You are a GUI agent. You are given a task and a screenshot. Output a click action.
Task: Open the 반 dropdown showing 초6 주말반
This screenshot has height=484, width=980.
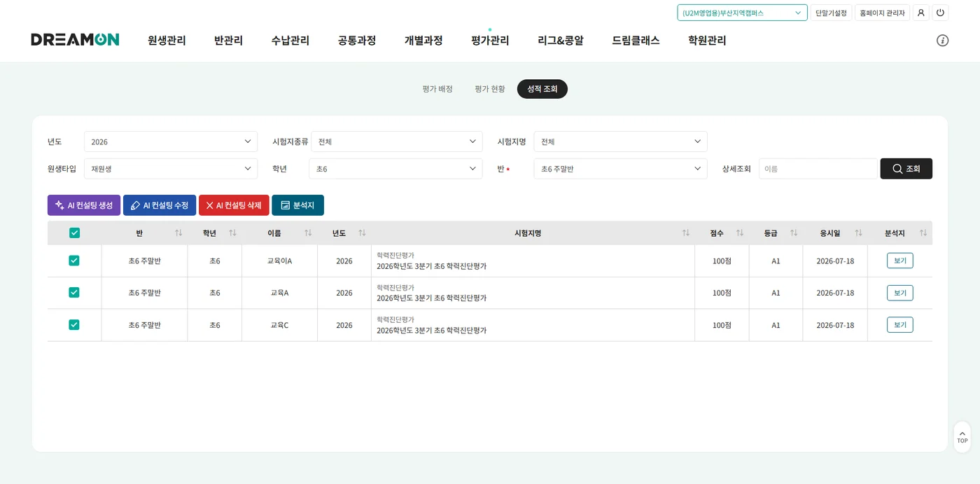620,169
